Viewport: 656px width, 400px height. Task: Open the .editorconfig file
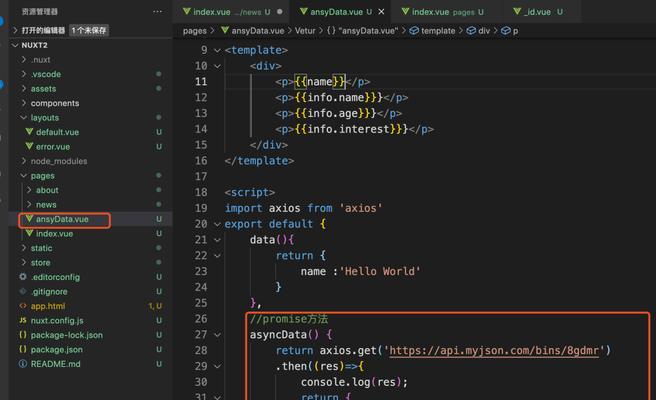pyautogui.click(x=55, y=277)
